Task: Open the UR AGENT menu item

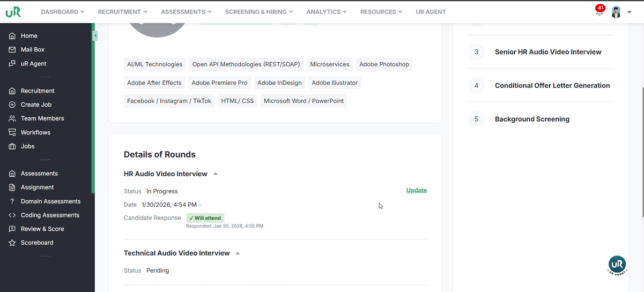Action: pyautogui.click(x=431, y=12)
